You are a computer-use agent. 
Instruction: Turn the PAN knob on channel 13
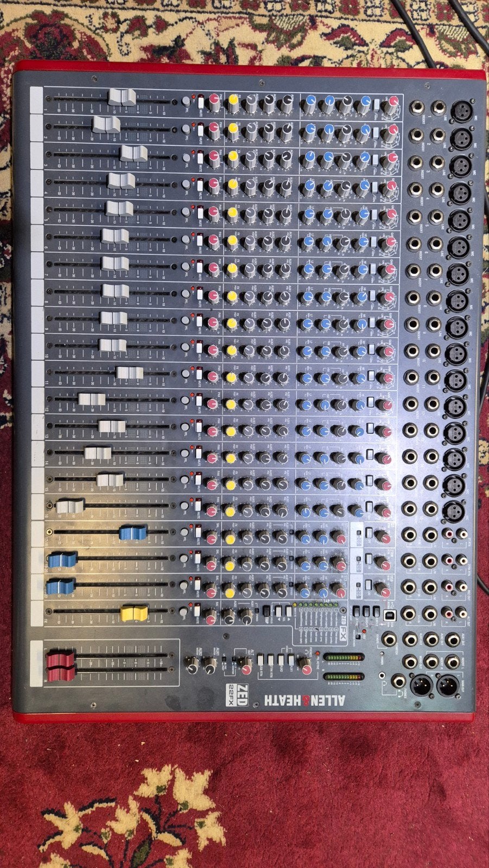point(212,431)
